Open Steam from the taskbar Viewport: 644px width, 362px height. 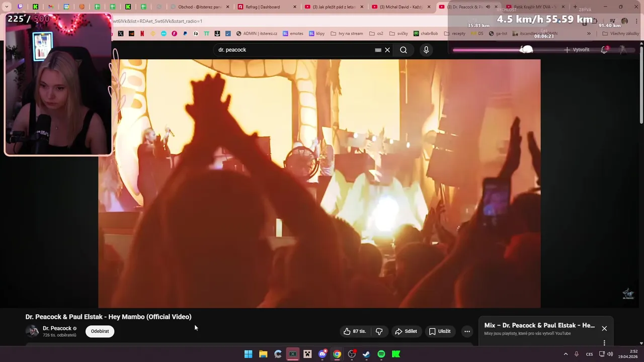coord(366,354)
